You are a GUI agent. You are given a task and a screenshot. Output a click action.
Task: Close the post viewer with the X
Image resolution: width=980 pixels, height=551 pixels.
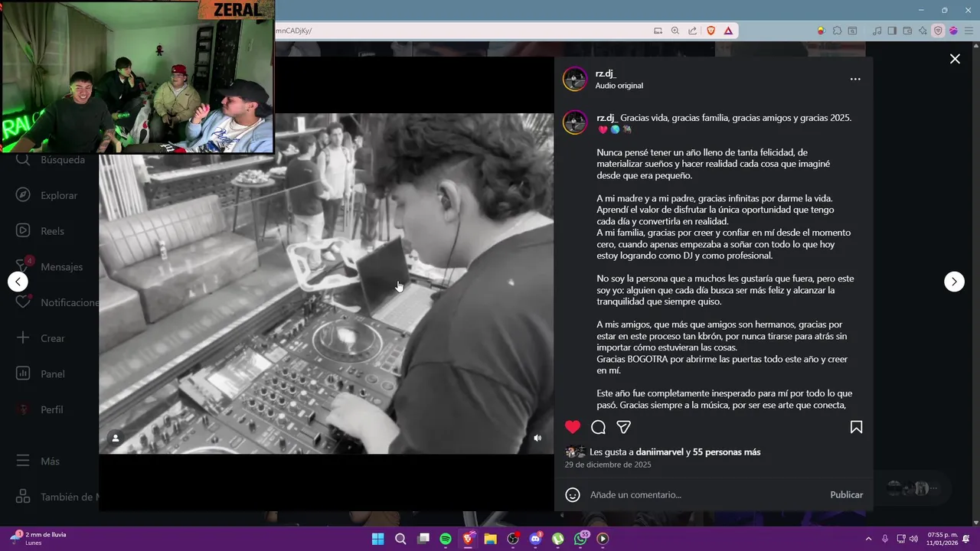coord(955,59)
